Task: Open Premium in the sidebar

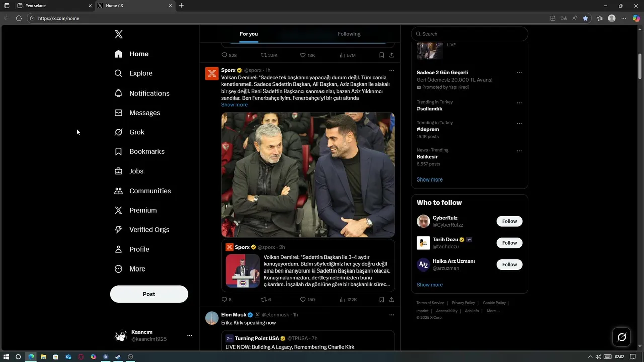Action: pyautogui.click(x=136, y=210)
